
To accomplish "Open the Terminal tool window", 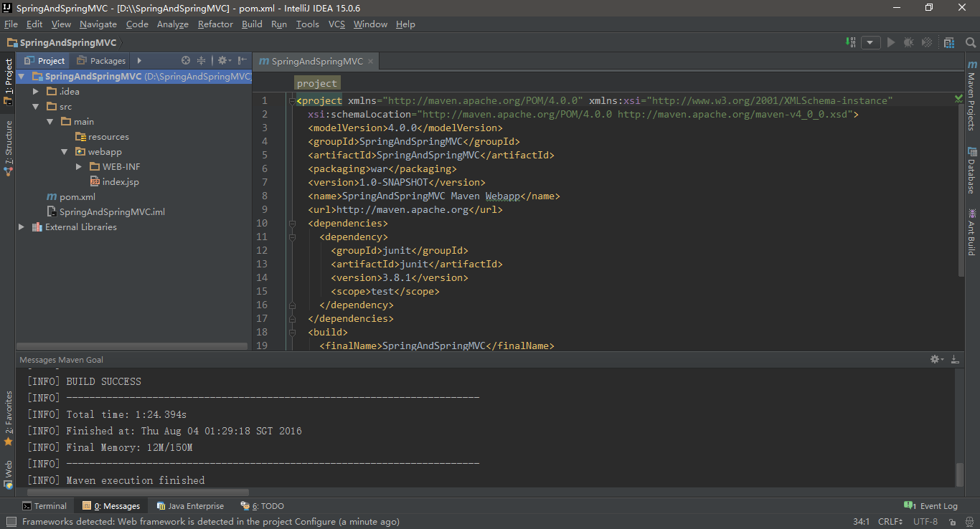I will coord(44,505).
